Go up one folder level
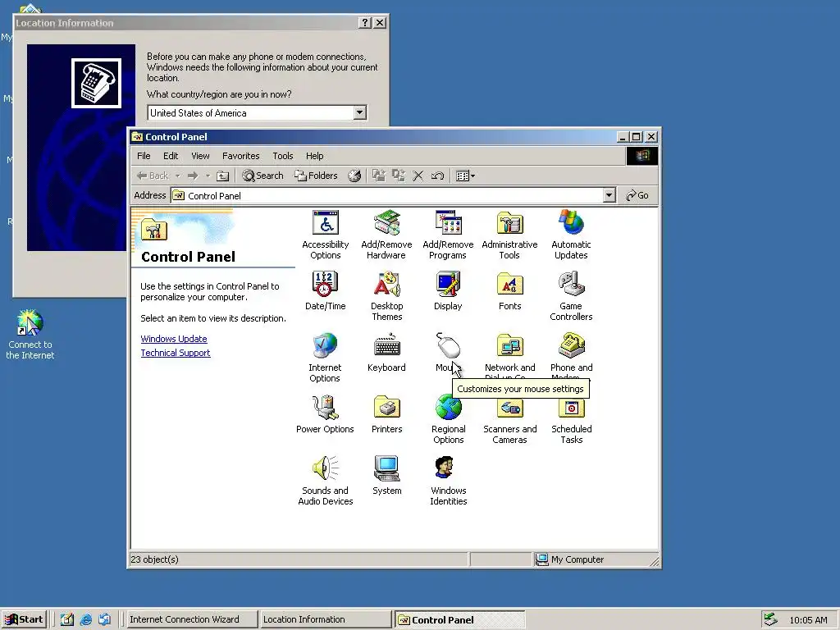Viewport: 840px width, 630px height. click(x=223, y=176)
